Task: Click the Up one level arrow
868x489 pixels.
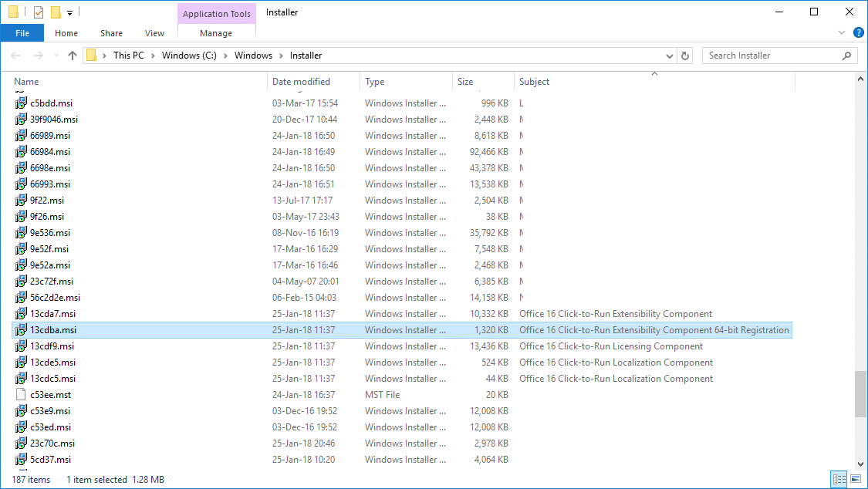Action: coord(73,56)
